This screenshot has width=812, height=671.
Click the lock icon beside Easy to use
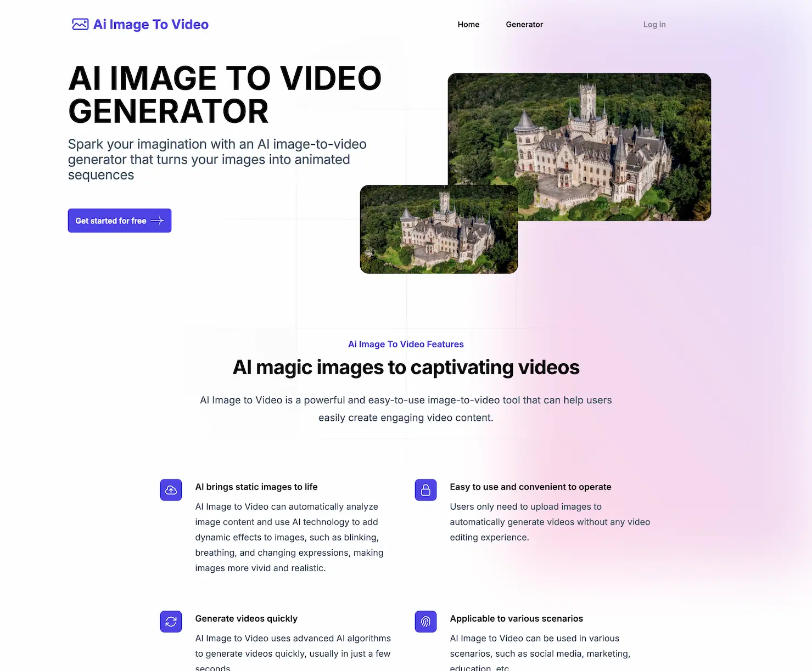point(425,490)
